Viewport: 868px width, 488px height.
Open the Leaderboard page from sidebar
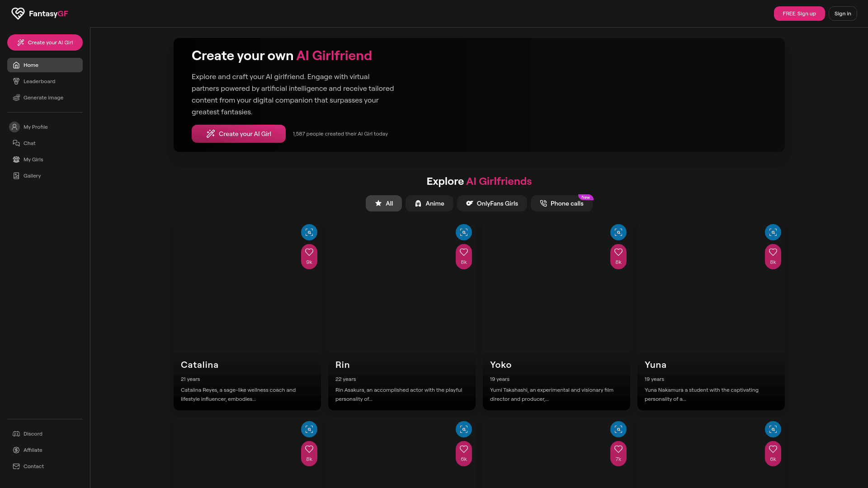point(39,81)
